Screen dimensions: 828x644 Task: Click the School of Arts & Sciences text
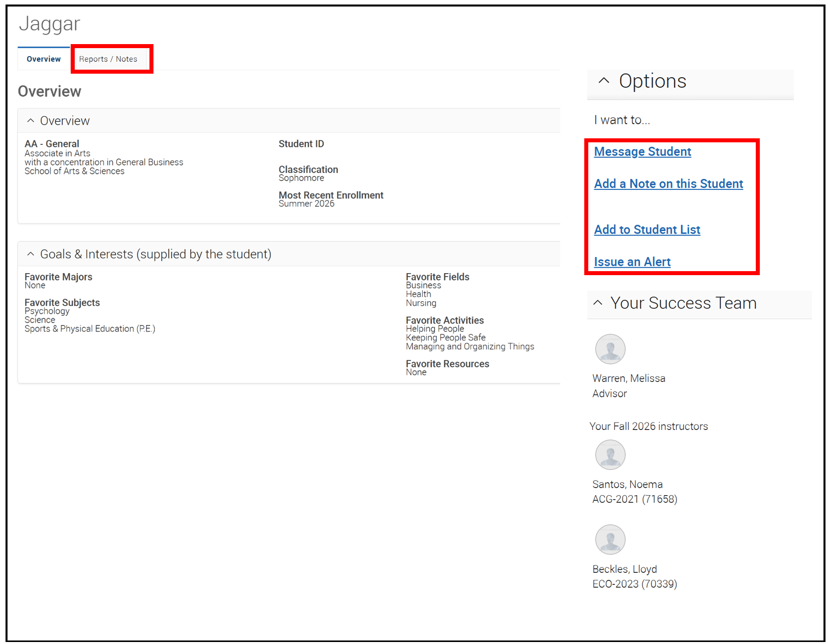click(74, 171)
